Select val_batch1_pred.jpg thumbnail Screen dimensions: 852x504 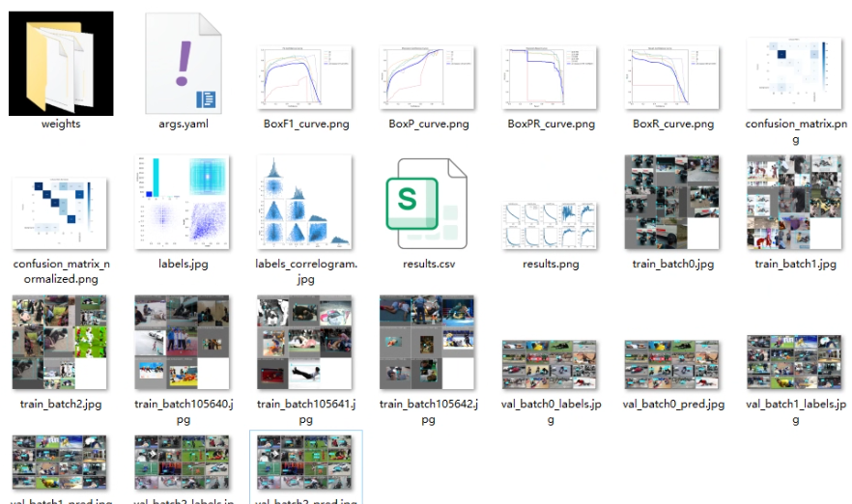coord(60,462)
